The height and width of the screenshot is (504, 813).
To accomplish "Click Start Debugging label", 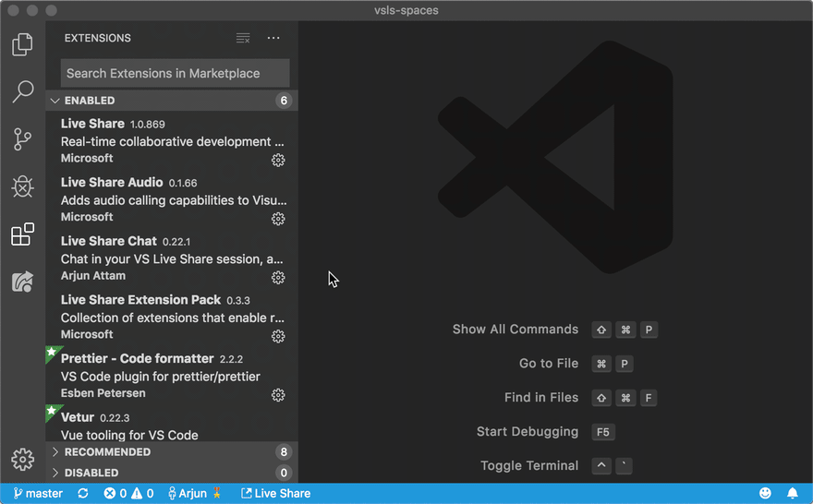I will point(528,431).
